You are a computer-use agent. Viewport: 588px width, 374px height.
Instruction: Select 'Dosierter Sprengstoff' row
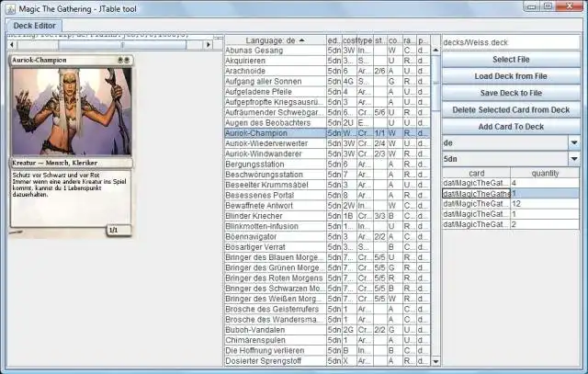[x=327, y=361]
